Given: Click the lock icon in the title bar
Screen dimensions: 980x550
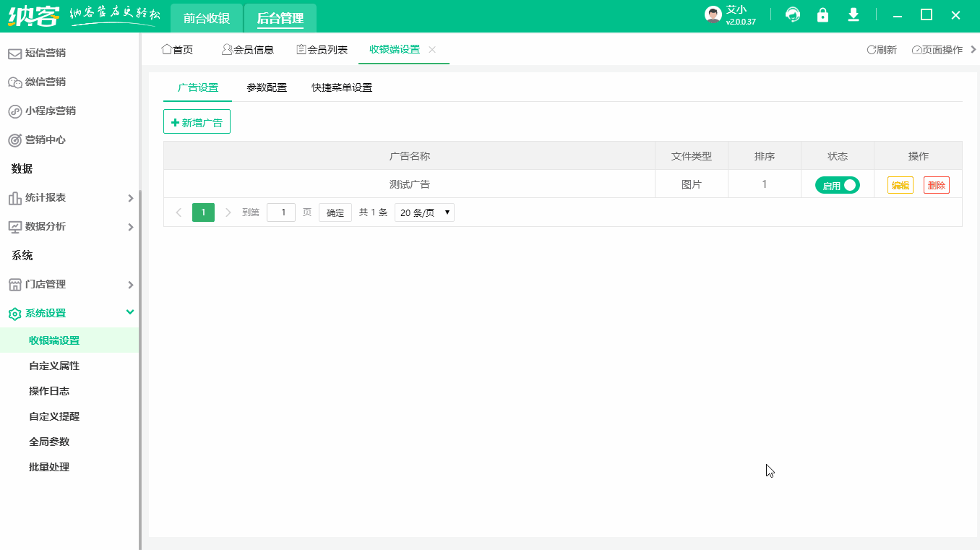Looking at the screenshot, I should (822, 14).
